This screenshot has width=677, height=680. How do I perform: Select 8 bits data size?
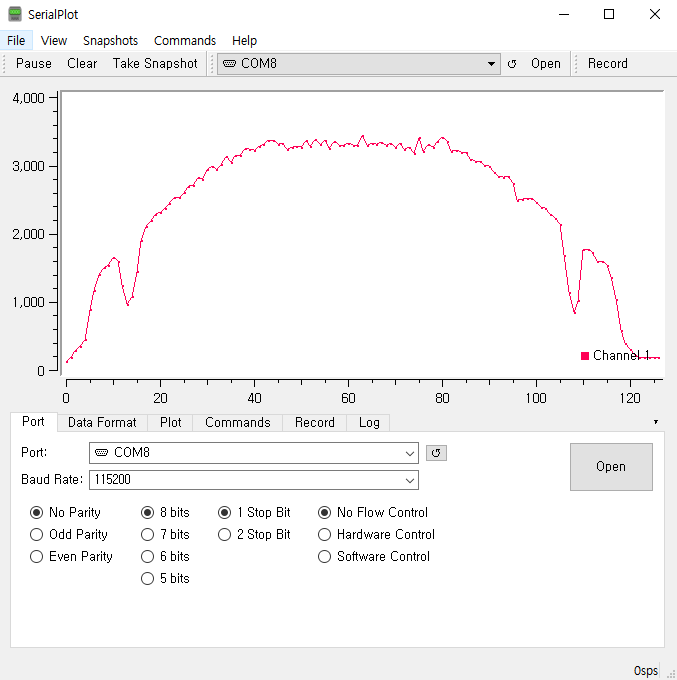click(166, 513)
